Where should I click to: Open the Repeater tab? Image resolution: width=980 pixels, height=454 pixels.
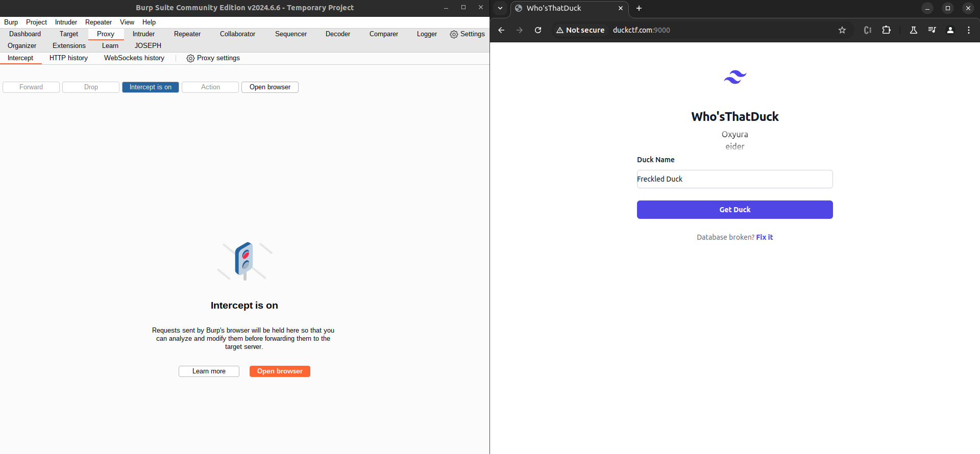(x=187, y=34)
